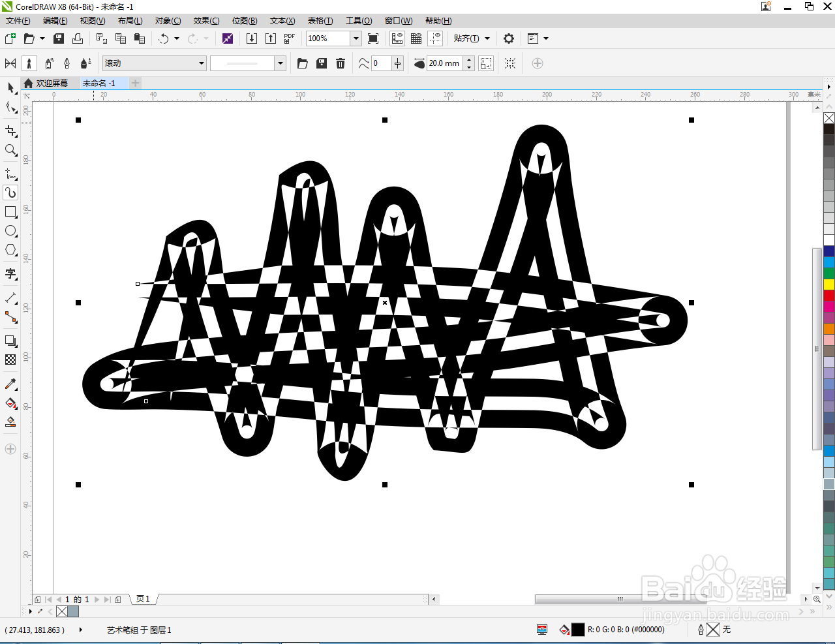Open the Effects menu
Viewport: 835px width, 644px height.
(x=206, y=21)
